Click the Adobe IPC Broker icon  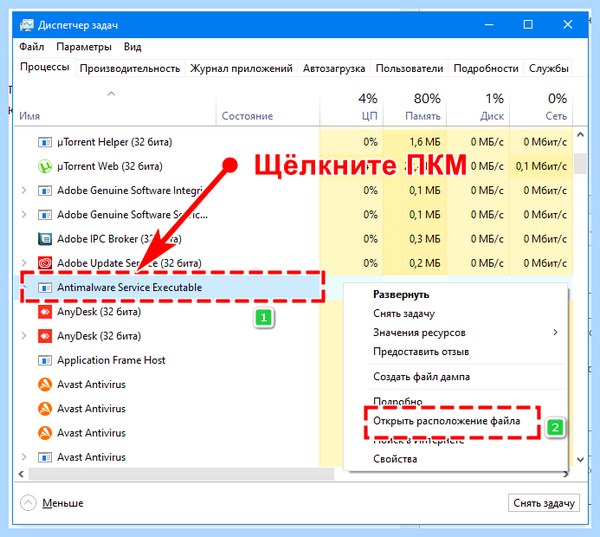coord(45,239)
